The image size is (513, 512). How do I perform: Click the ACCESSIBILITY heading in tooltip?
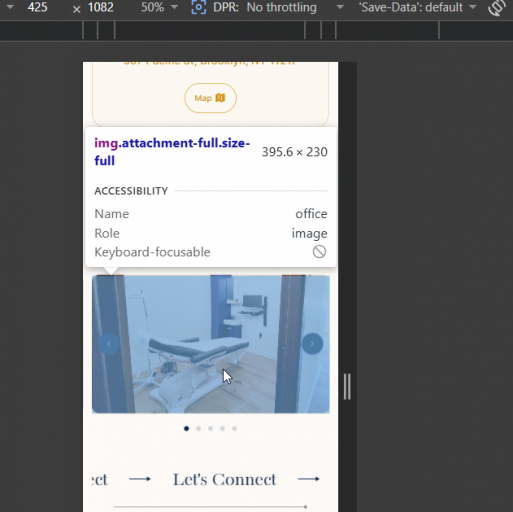131,191
